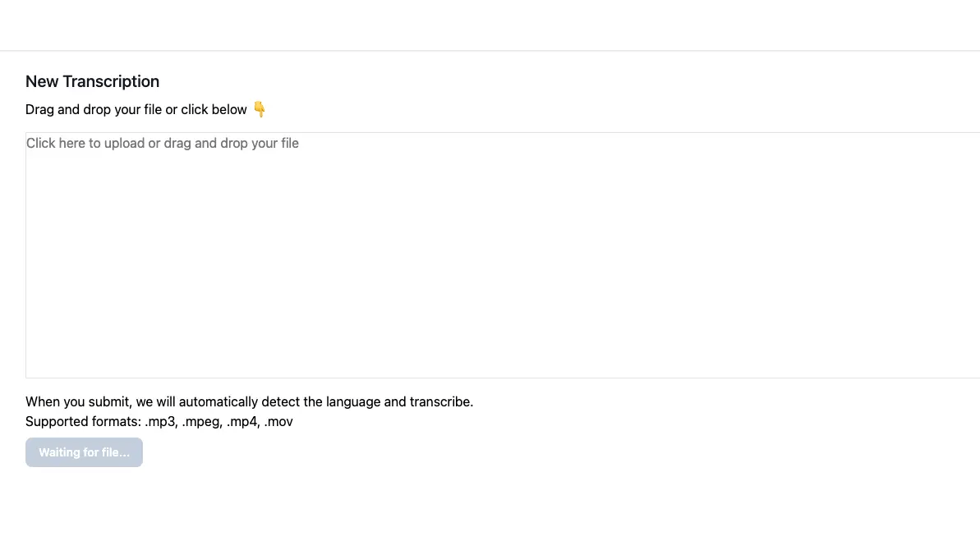Click the 'New Transcription' heading

point(93,81)
